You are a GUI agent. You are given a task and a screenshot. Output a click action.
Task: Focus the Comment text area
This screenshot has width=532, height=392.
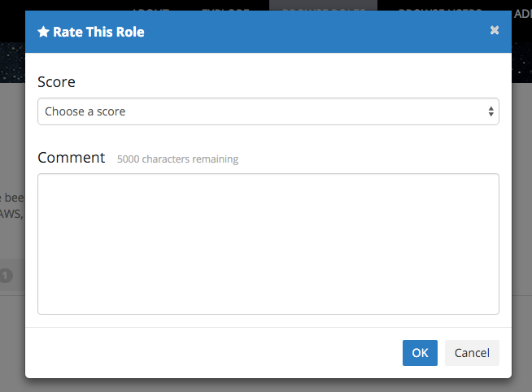pyautogui.click(x=268, y=243)
